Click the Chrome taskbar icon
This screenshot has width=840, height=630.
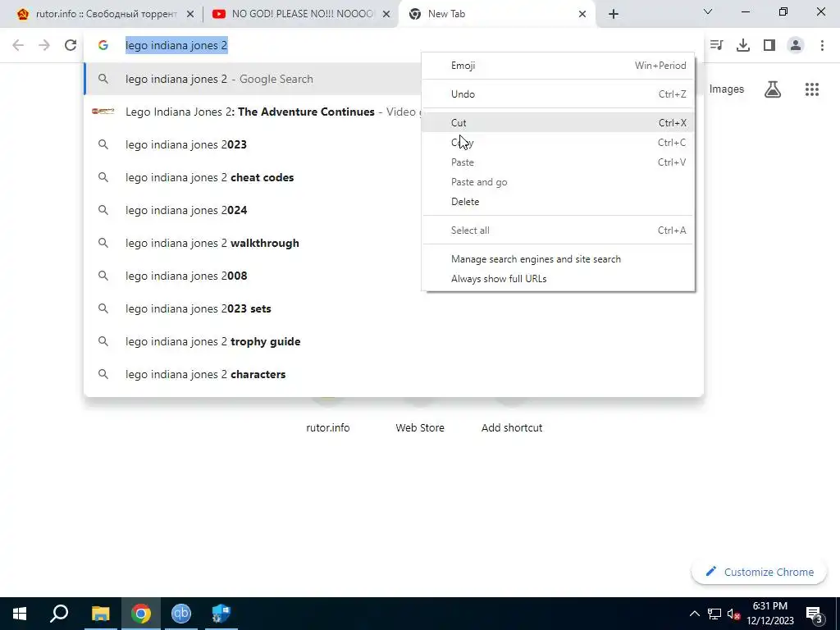pyautogui.click(x=141, y=614)
